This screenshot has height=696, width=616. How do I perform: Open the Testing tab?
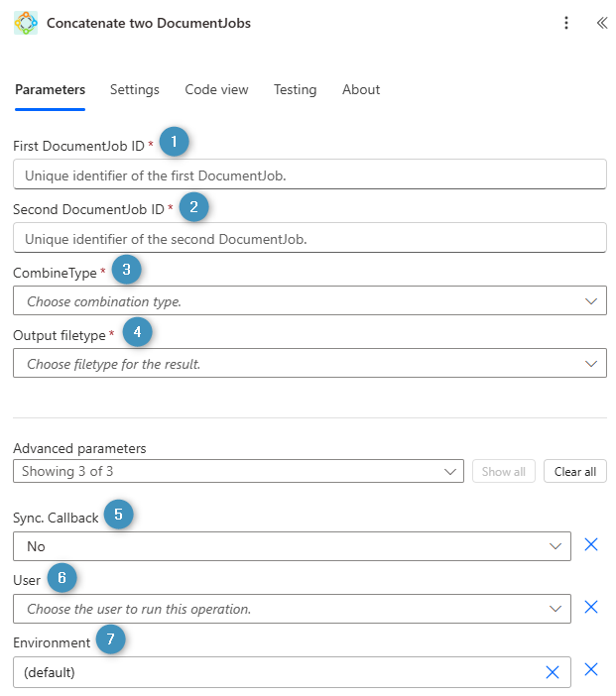tap(295, 89)
